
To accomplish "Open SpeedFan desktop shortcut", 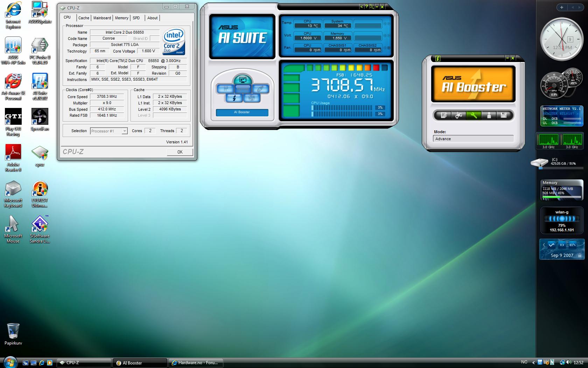I will 40,120.
